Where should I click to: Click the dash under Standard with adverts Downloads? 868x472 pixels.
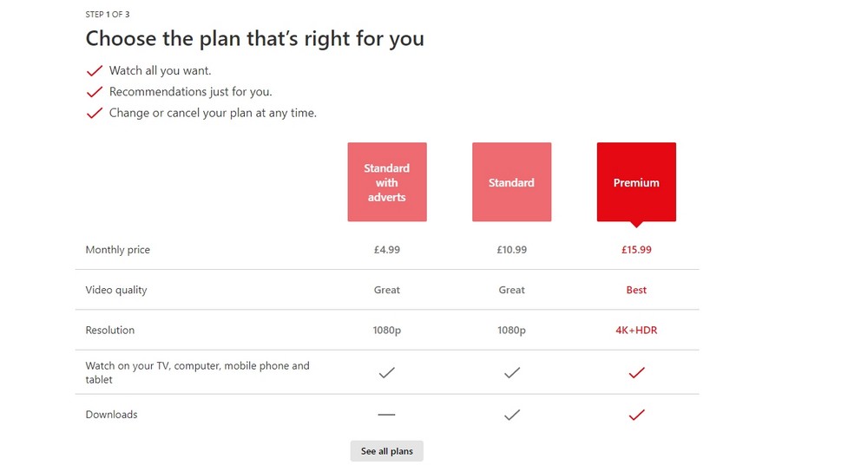coord(386,415)
